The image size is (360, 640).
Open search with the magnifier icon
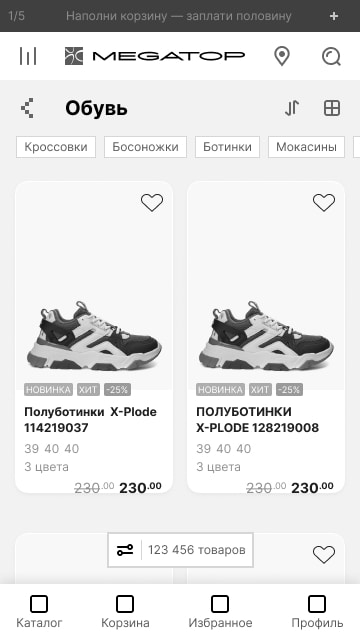[x=331, y=56]
